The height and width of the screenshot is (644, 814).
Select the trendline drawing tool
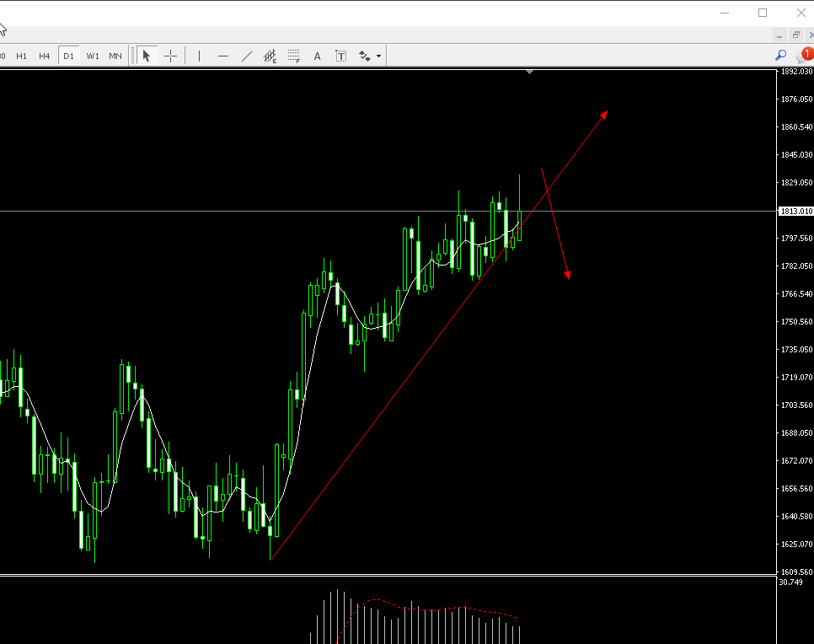(246, 56)
